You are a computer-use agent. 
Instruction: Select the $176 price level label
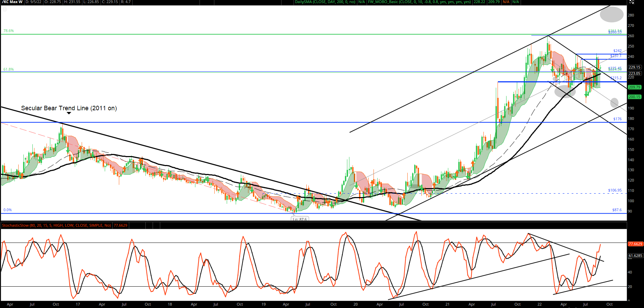(617, 119)
